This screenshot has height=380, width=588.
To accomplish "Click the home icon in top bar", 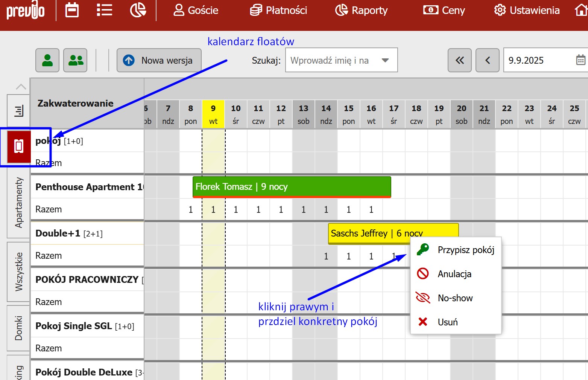I will click(x=582, y=10).
